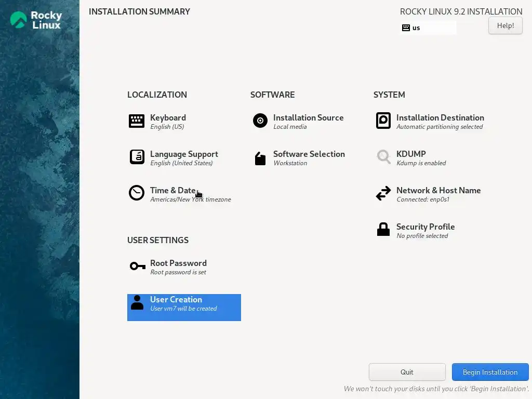Click the Software Selection package icon
Screen dimensions: 532x399
tap(260, 158)
